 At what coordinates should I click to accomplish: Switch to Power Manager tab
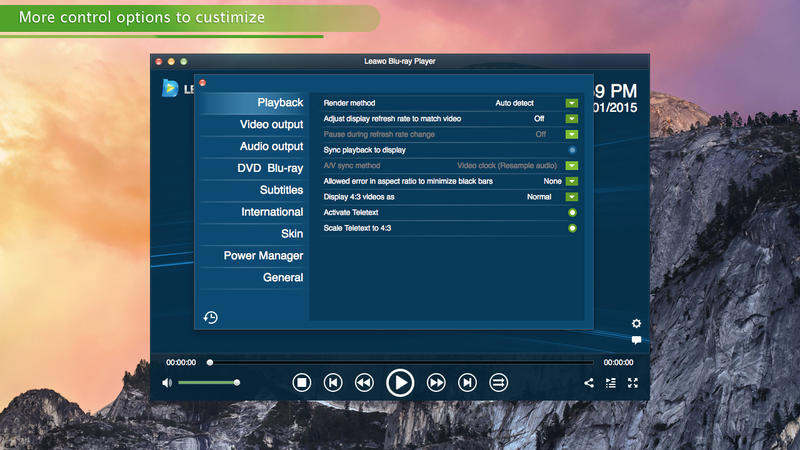(253, 256)
